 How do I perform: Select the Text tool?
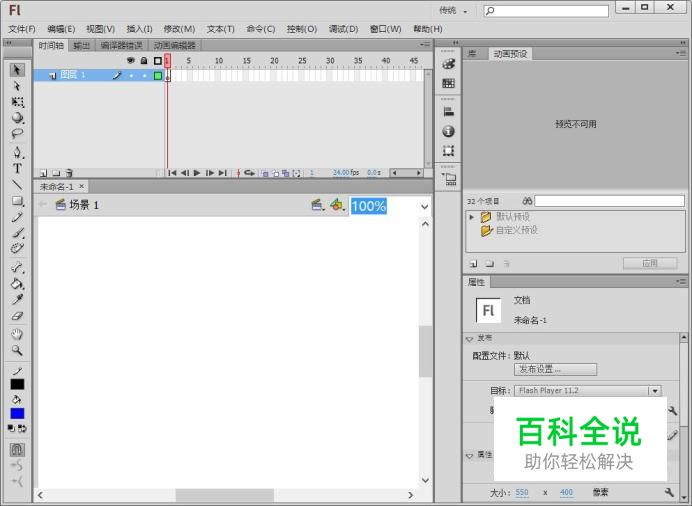(x=17, y=169)
